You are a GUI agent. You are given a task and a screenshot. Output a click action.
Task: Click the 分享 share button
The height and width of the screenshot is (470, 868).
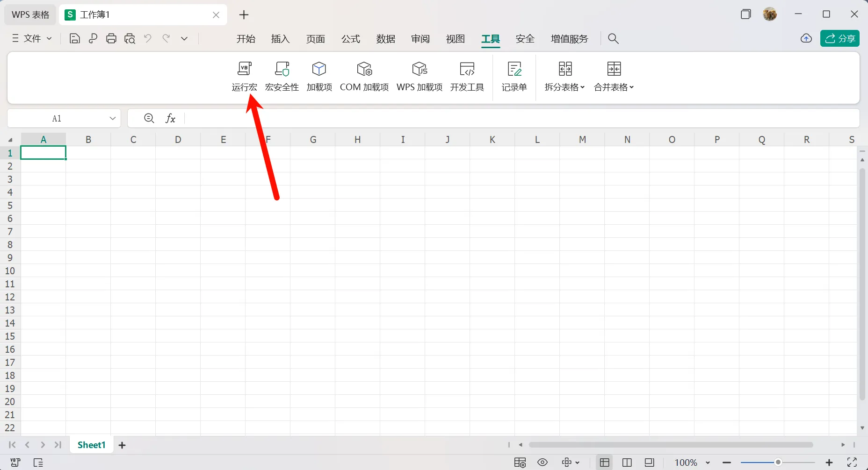click(840, 38)
